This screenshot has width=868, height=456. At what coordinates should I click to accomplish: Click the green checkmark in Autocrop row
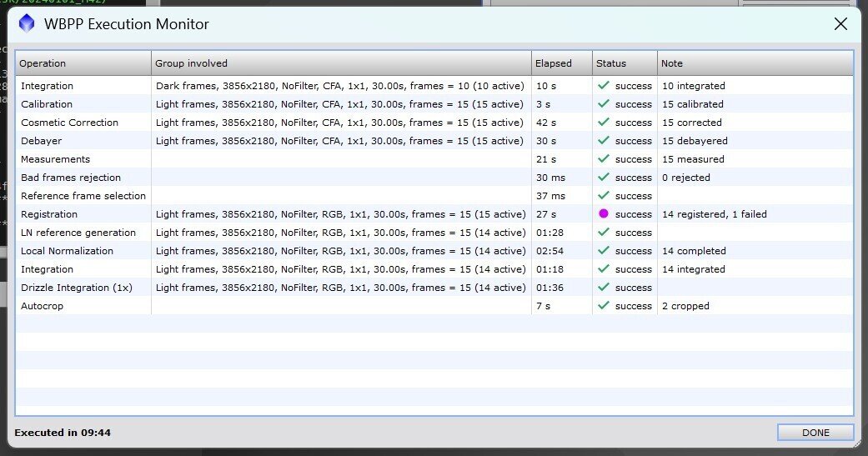pyautogui.click(x=604, y=305)
